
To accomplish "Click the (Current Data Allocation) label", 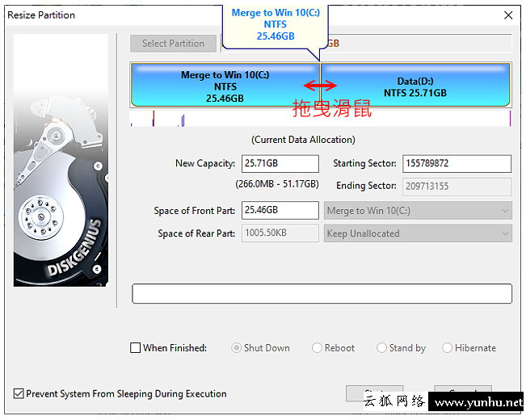I will (x=303, y=140).
